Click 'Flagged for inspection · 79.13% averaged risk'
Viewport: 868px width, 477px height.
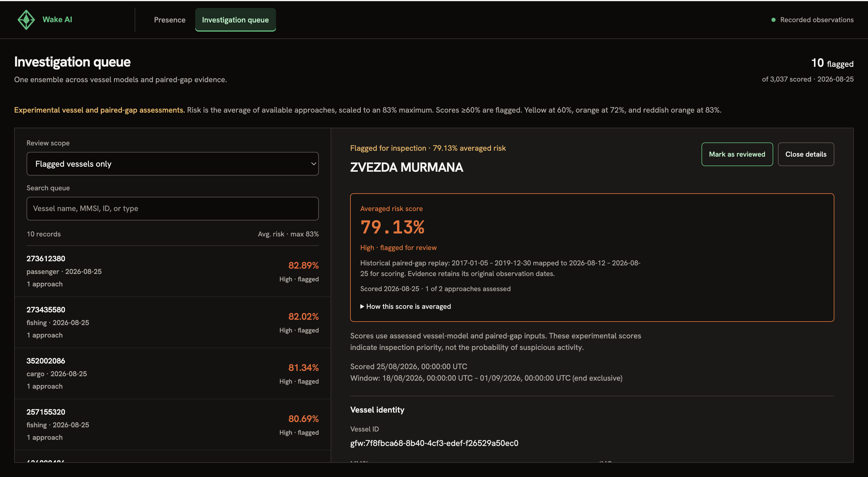(428, 148)
